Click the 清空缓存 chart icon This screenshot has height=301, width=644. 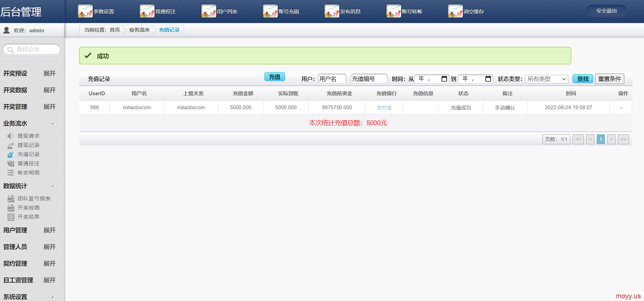coord(455,11)
